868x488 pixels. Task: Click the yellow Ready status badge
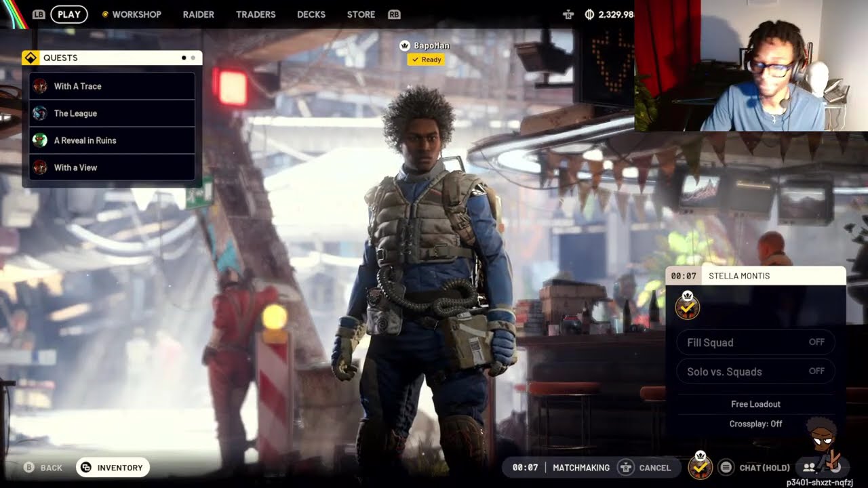426,60
